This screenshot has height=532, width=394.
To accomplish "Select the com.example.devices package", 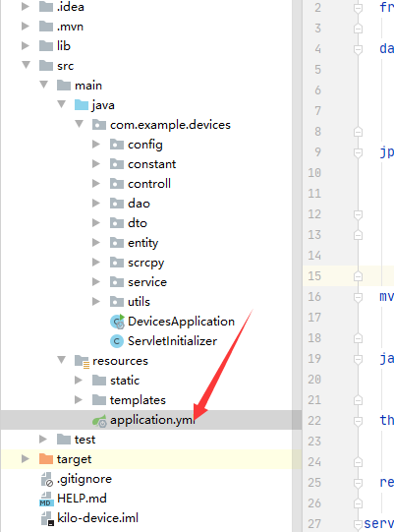I will tap(170, 125).
